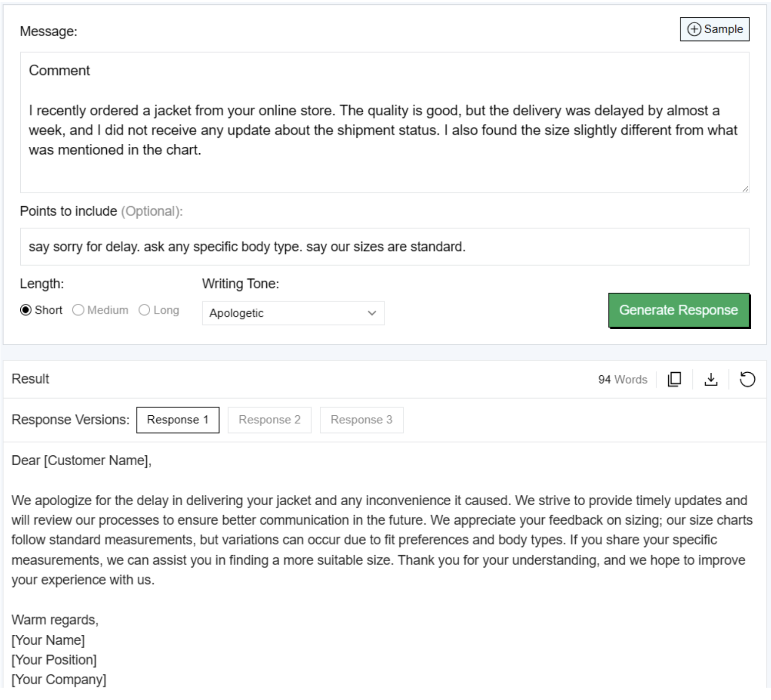The image size is (771, 700).
Task: Switch to the Response 2 tab
Action: [x=269, y=420]
